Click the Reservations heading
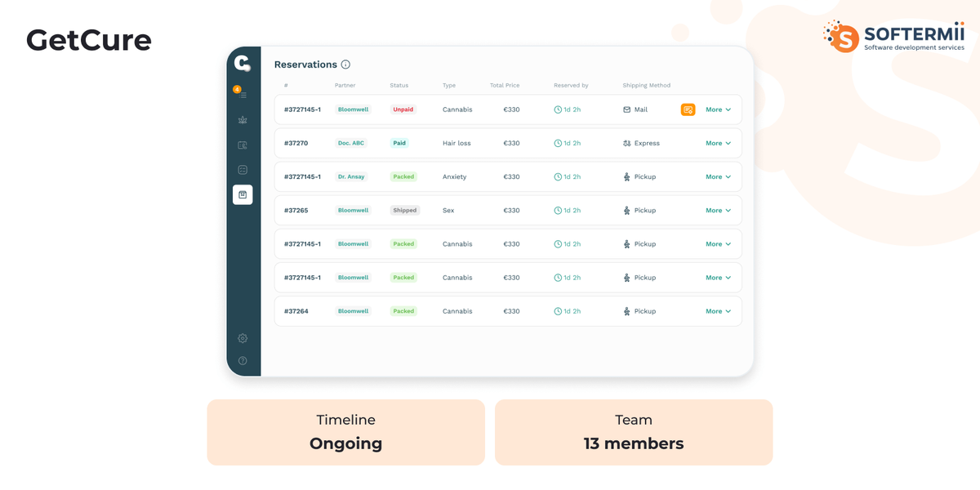The width and height of the screenshot is (980, 490). click(305, 65)
